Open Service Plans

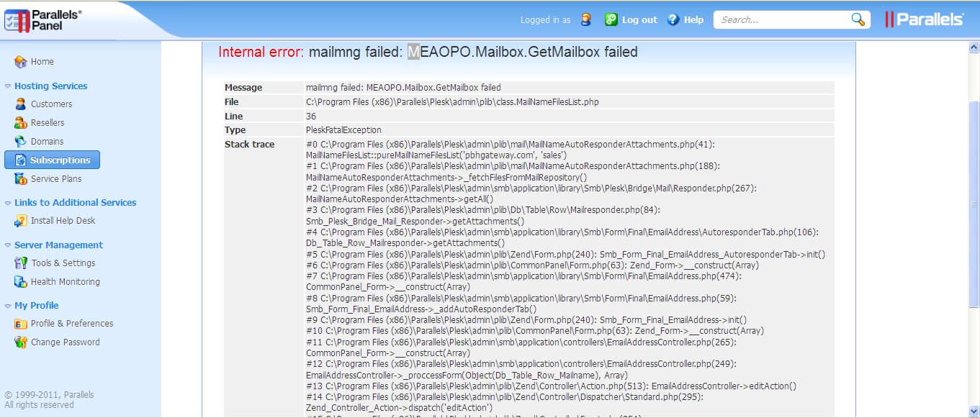[x=56, y=179]
